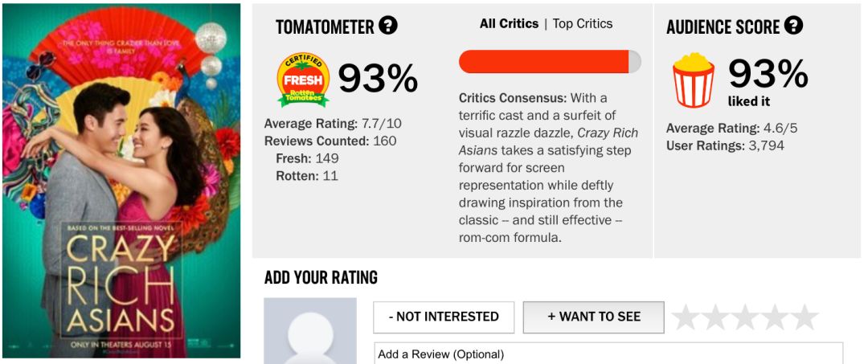
Task: Click the Critics Consensus text
Action: (x=546, y=168)
